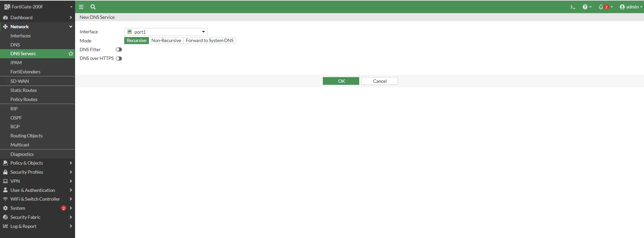
Task: Expand the User & Authentication chevron
Action: 71,190
